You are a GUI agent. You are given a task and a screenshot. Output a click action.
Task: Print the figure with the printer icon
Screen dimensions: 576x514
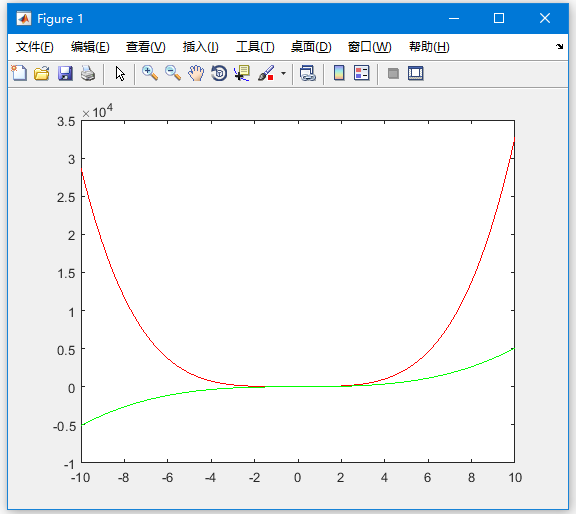click(x=88, y=73)
